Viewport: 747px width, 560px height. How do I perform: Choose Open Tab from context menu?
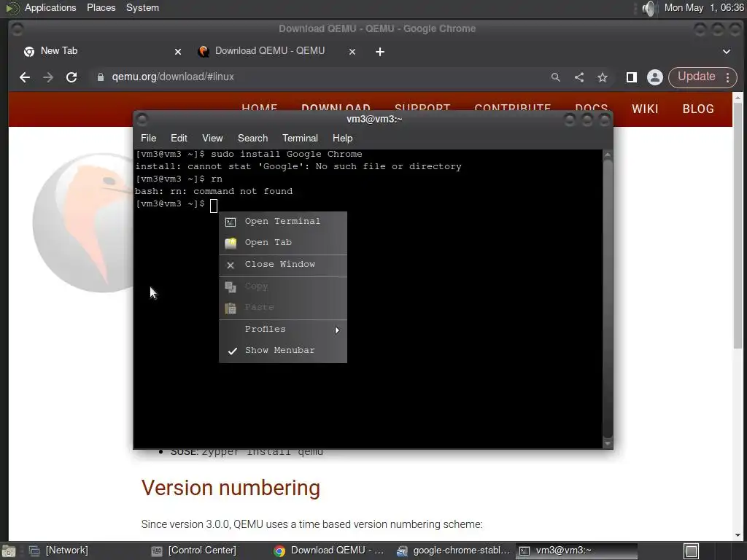(x=282, y=242)
